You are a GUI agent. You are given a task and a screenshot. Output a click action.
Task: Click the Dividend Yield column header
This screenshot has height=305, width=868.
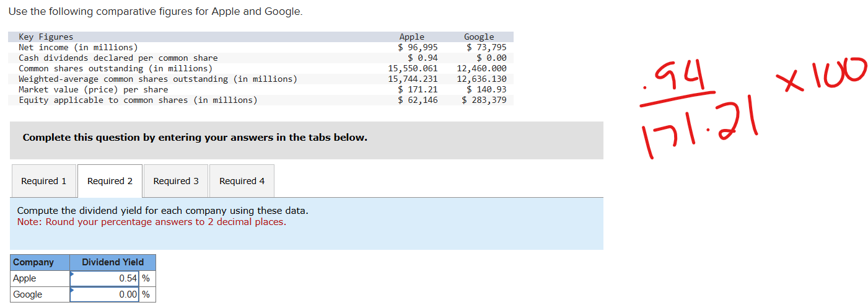pyautogui.click(x=113, y=262)
